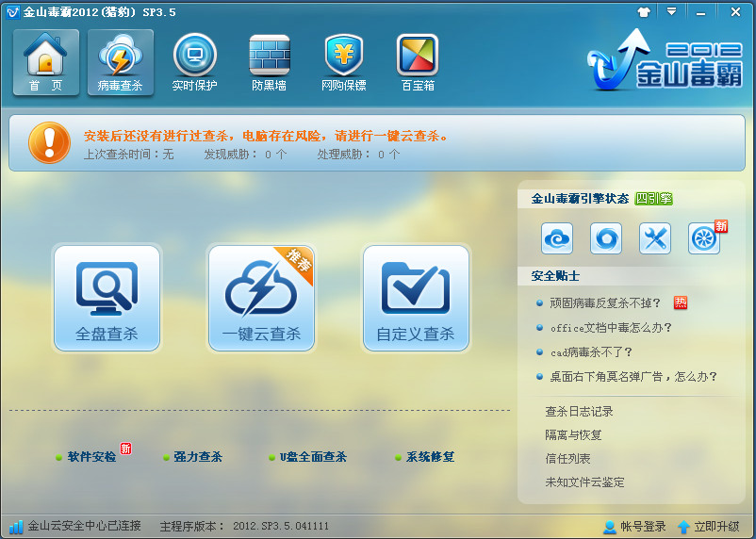
Task: Open the 百宝箱 toolbox
Action: coord(418,62)
